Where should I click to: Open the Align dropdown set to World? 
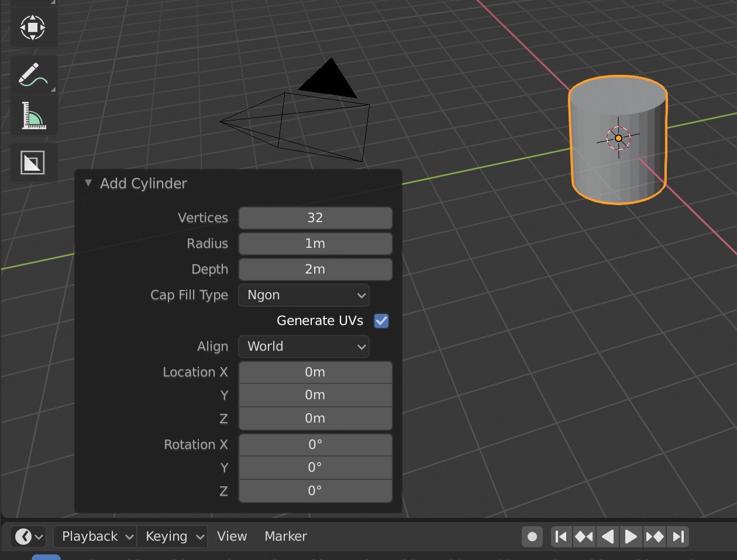pyautogui.click(x=304, y=347)
